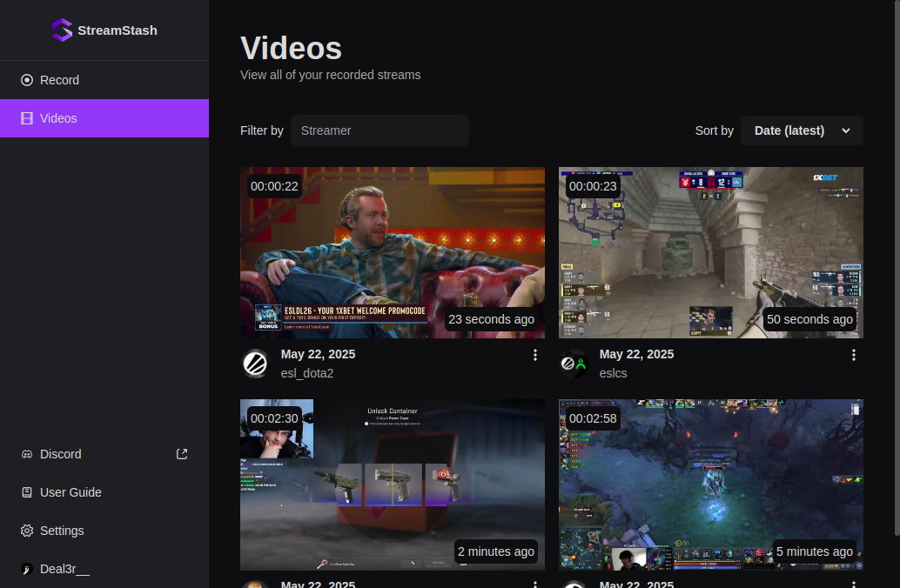The height and width of the screenshot is (588, 900).
Task: Click the '2 minutes ago' label
Action: [x=496, y=551]
